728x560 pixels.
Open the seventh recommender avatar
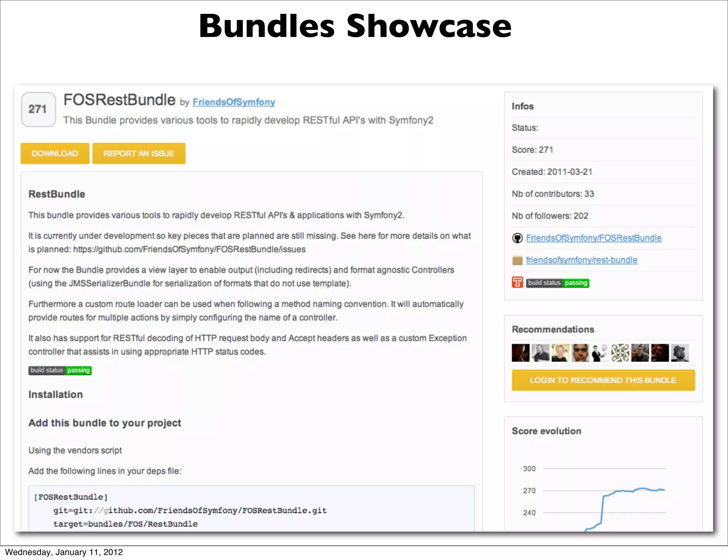(x=640, y=353)
